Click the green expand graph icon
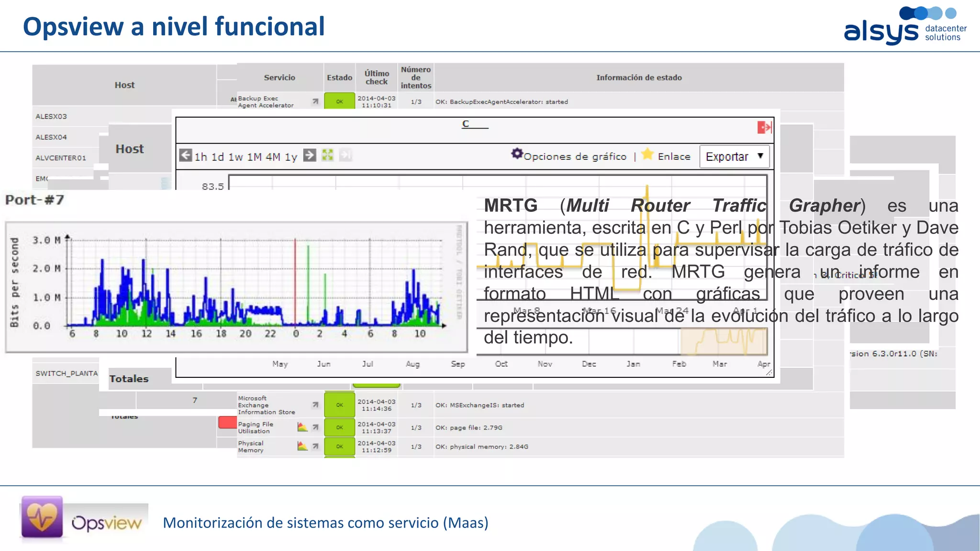 click(x=327, y=155)
